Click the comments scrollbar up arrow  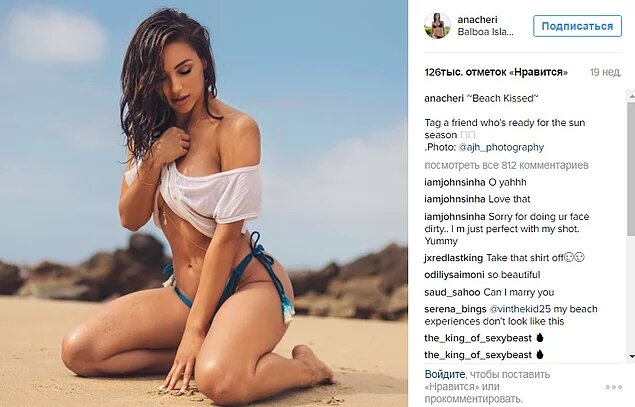tap(631, 97)
